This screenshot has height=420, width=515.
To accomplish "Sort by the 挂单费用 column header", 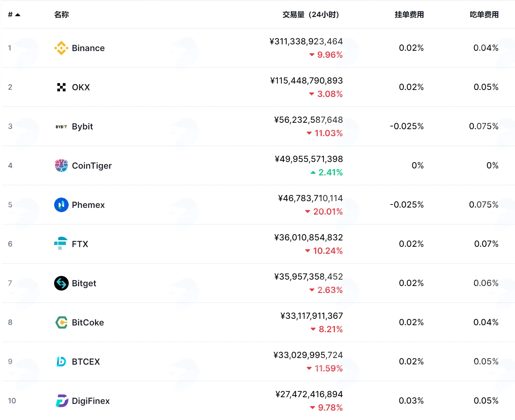I will click(409, 15).
